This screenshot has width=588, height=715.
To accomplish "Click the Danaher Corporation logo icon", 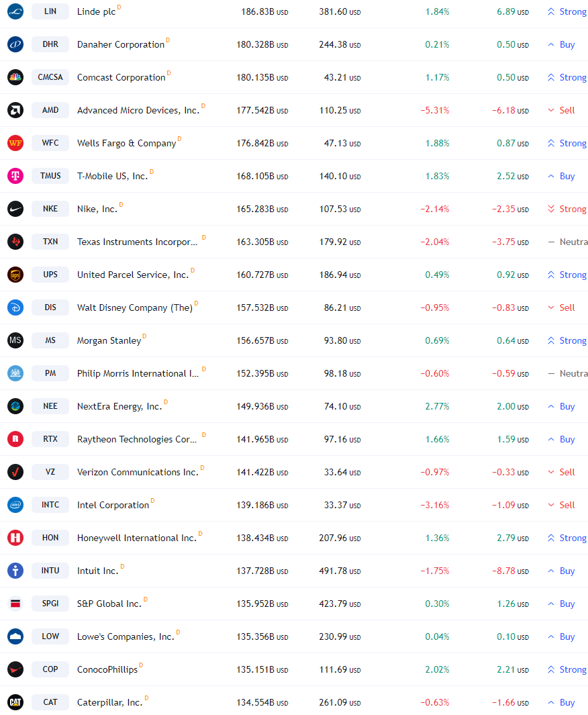I will coord(15,44).
